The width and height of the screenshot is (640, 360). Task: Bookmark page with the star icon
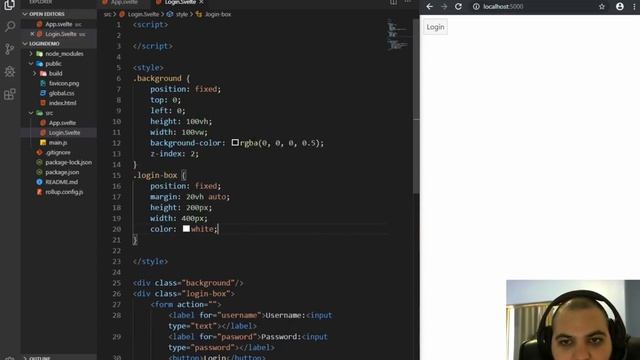pos(602,7)
